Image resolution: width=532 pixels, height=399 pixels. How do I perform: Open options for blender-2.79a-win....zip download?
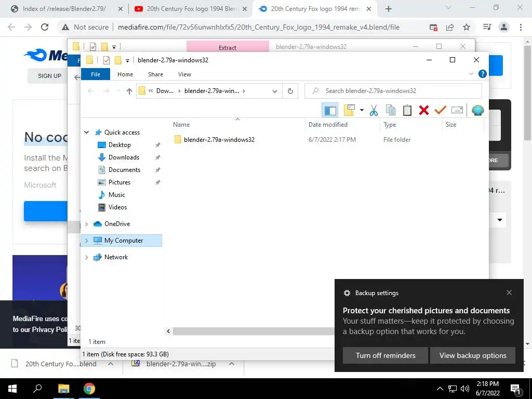(232, 364)
